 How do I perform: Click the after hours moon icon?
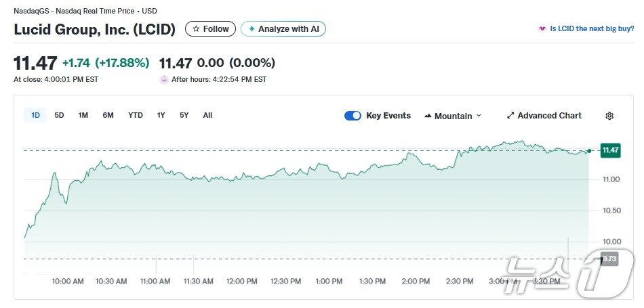coord(163,79)
